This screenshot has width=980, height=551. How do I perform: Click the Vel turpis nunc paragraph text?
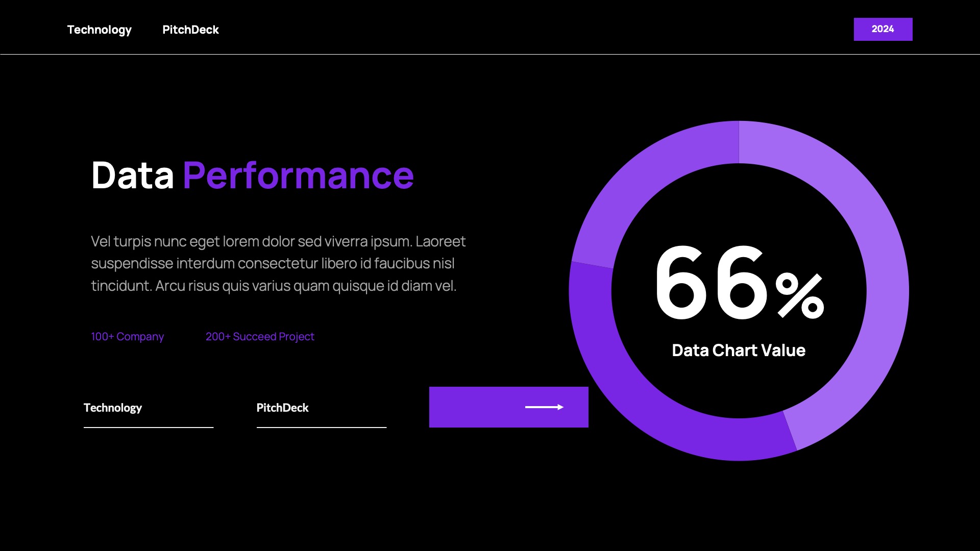point(278,263)
